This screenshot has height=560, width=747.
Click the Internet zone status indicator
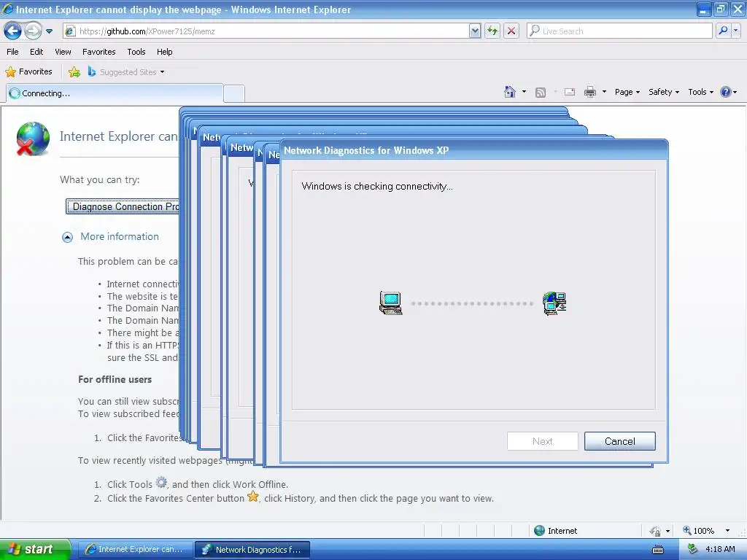(555, 531)
